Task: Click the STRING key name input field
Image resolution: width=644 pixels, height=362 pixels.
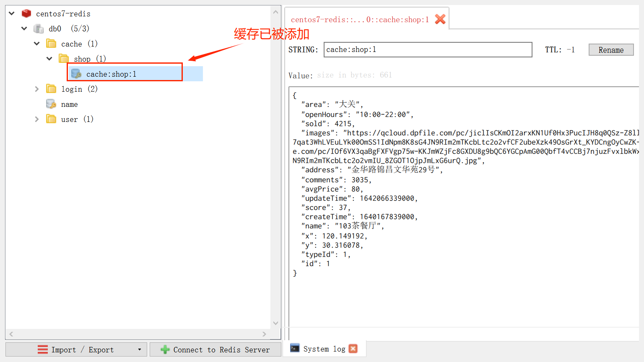Action: click(x=428, y=49)
